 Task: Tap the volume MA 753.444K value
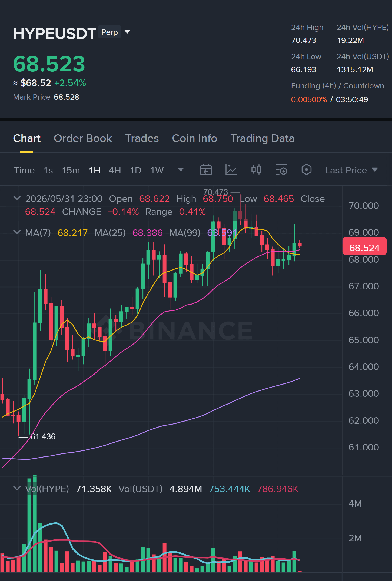[x=230, y=489]
